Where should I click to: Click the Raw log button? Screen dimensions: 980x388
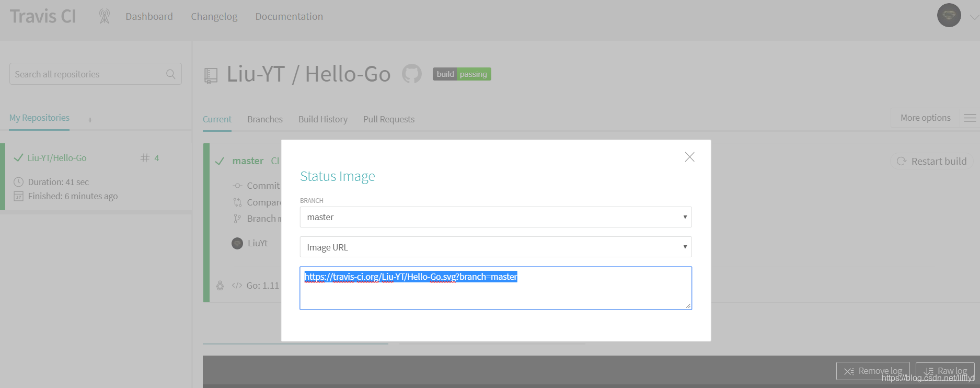pyautogui.click(x=945, y=371)
